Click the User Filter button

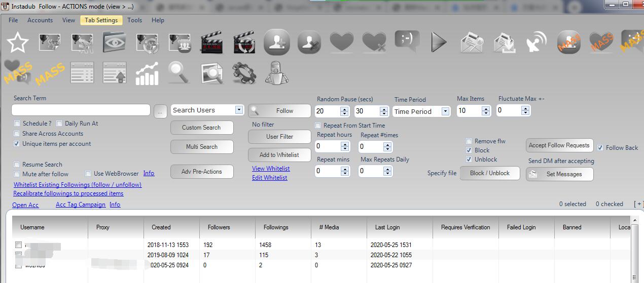click(279, 137)
